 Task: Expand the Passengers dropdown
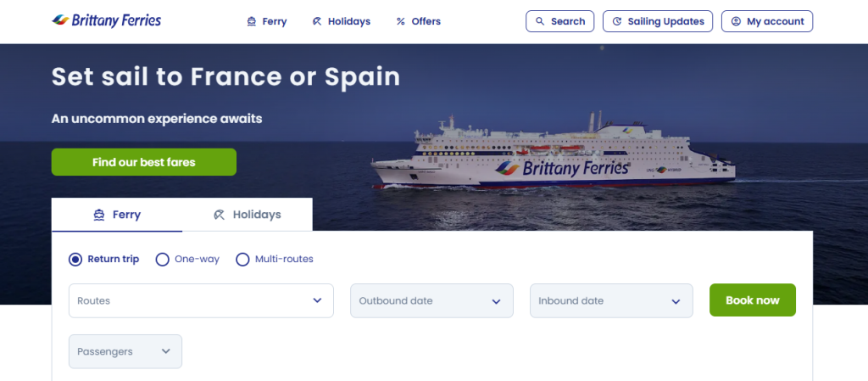(x=125, y=351)
